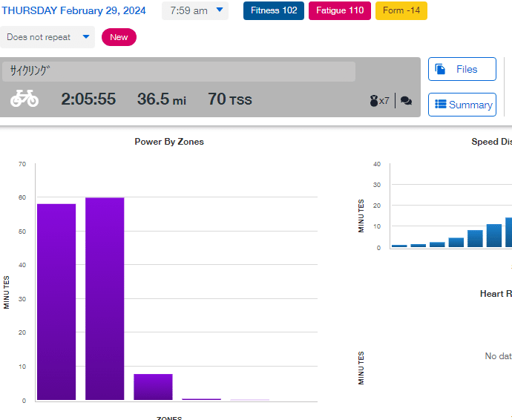Expand the Does not repeat dropdown

[47, 37]
